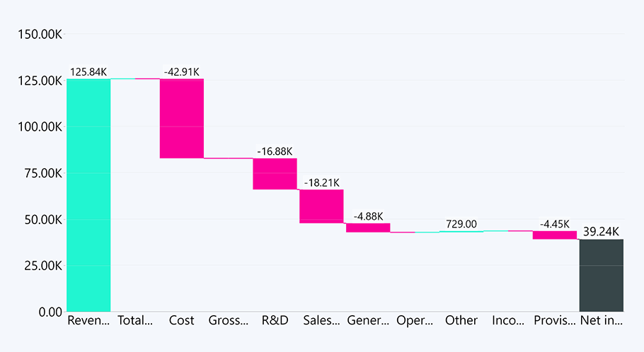644x352 pixels.
Task: Click the dark Net income bar
Action: [x=601, y=275]
